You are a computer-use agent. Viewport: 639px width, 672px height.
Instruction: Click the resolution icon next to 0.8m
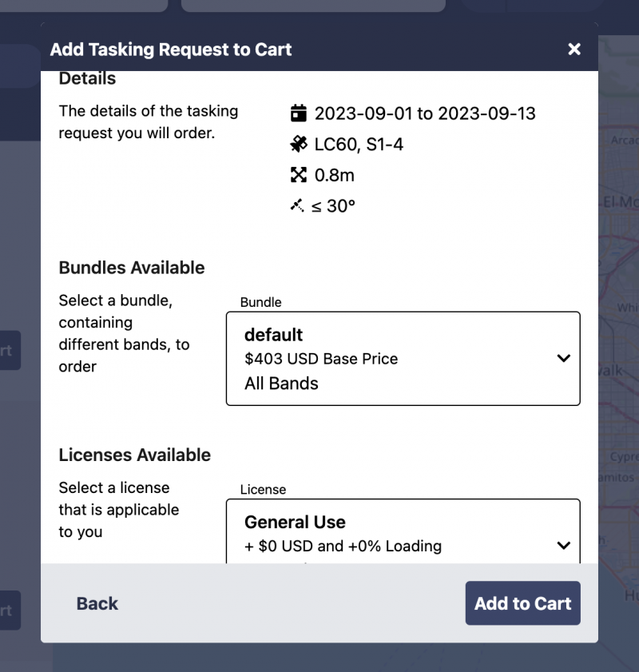(298, 175)
